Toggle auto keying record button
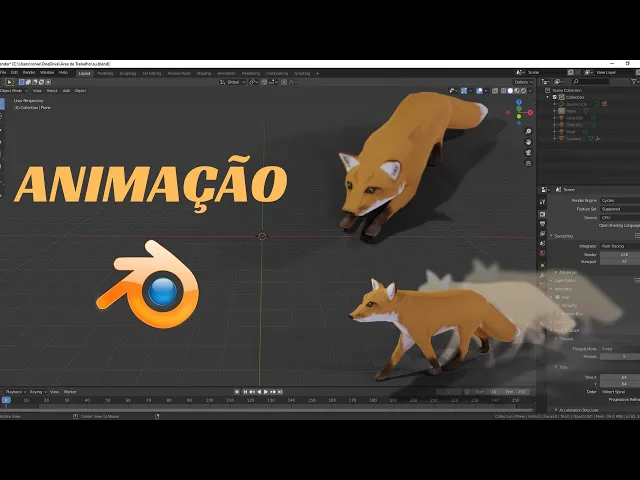This screenshot has width=640, height=480. [x=237, y=391]
